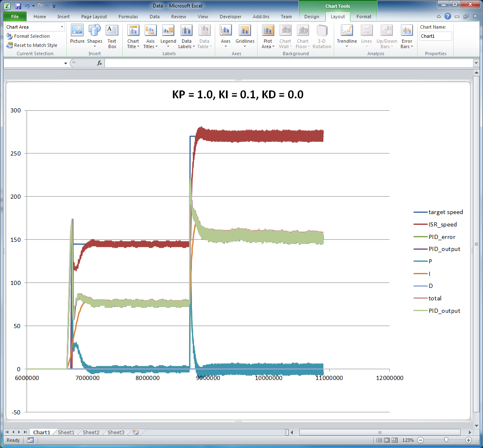Click the zoom out minus button

click(420, 440)
